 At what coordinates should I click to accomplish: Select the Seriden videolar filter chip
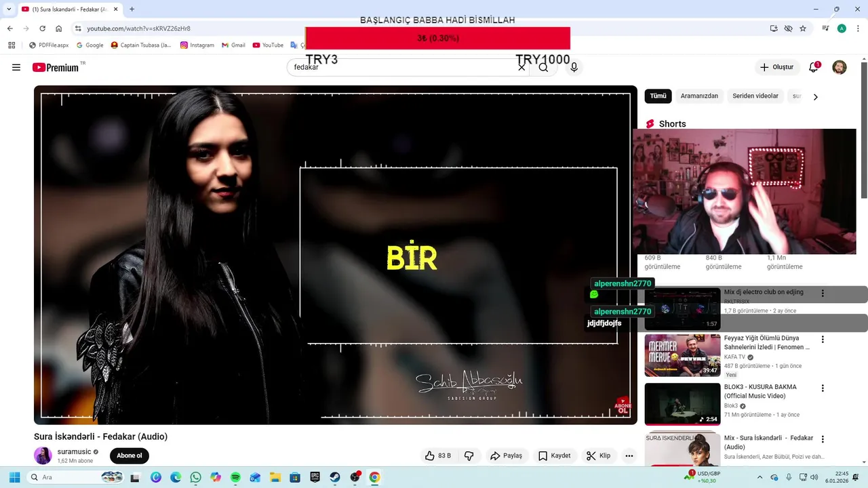pyautogui.click(x=755, y=96)
